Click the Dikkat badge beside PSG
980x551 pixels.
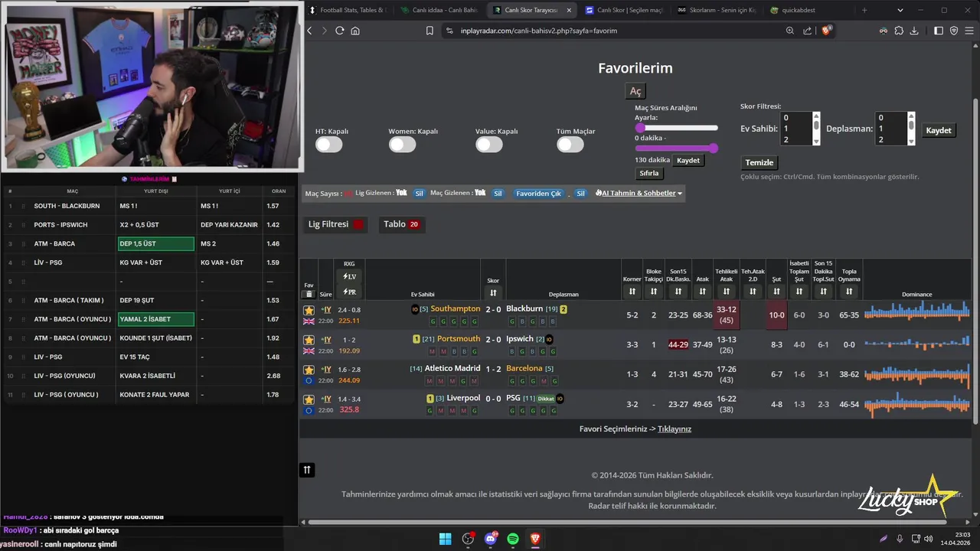(x=546, y=399)
